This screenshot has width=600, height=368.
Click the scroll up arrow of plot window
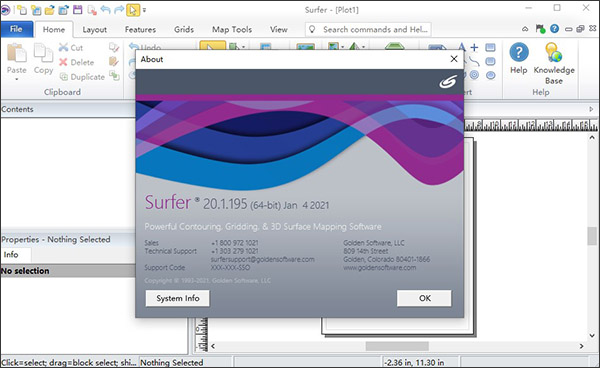pyautogui.click(x=592, y=137)
